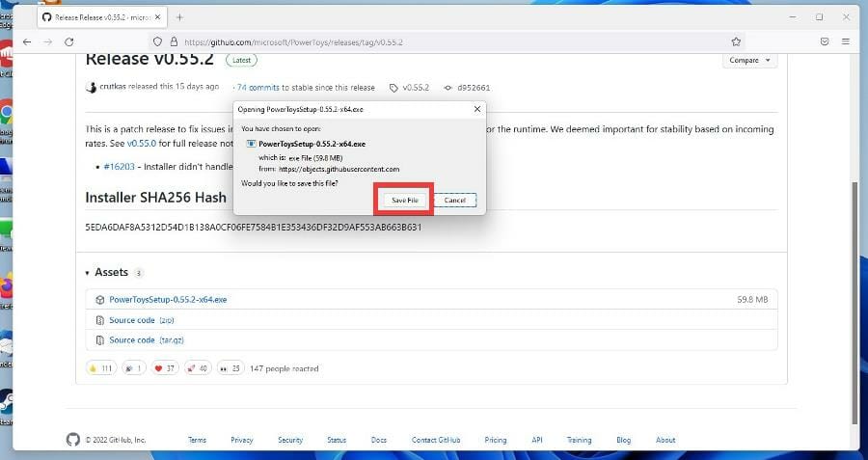Download PowerToysSetup-0.55.2-x64.exe asset
Image resolution: width=868 pixels, height=460 pixels.
tap(168, 300)
